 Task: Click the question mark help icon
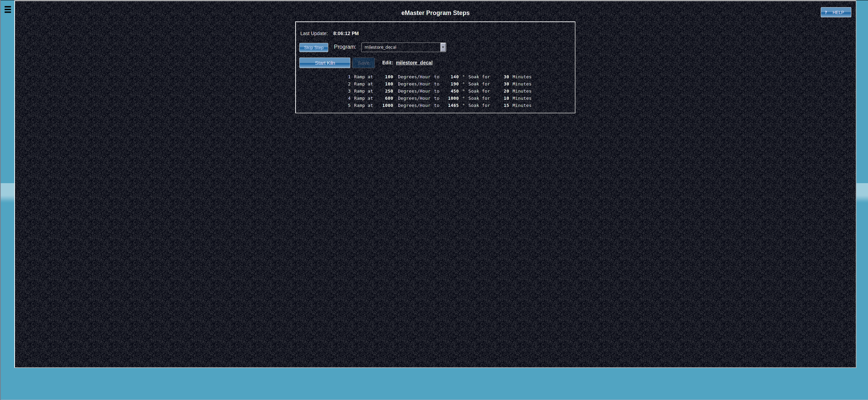pos(827,12)
